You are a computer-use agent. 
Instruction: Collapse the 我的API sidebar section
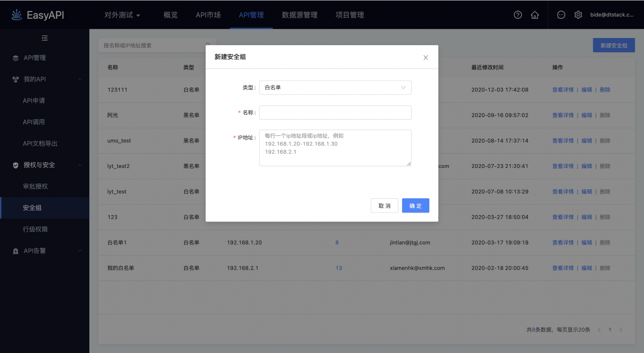coord(80,79)
